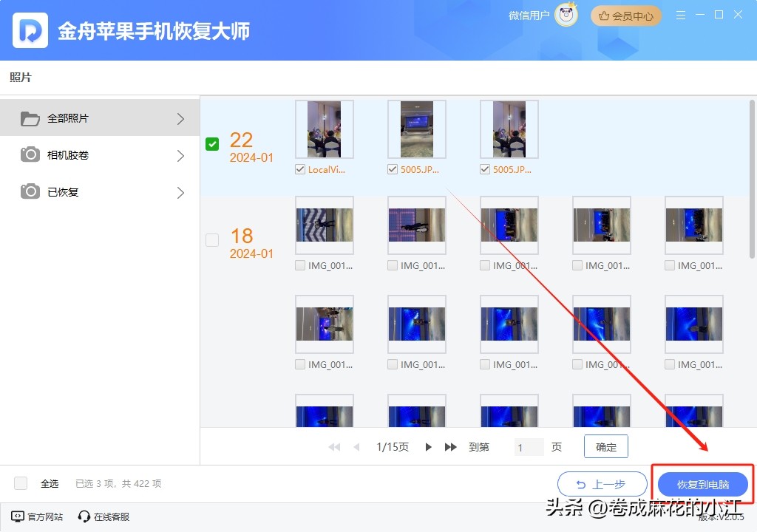Expand the 相机胶卷 sidebar entry
This screenshot has height=532, width=757.
click(x=180, y=155)
